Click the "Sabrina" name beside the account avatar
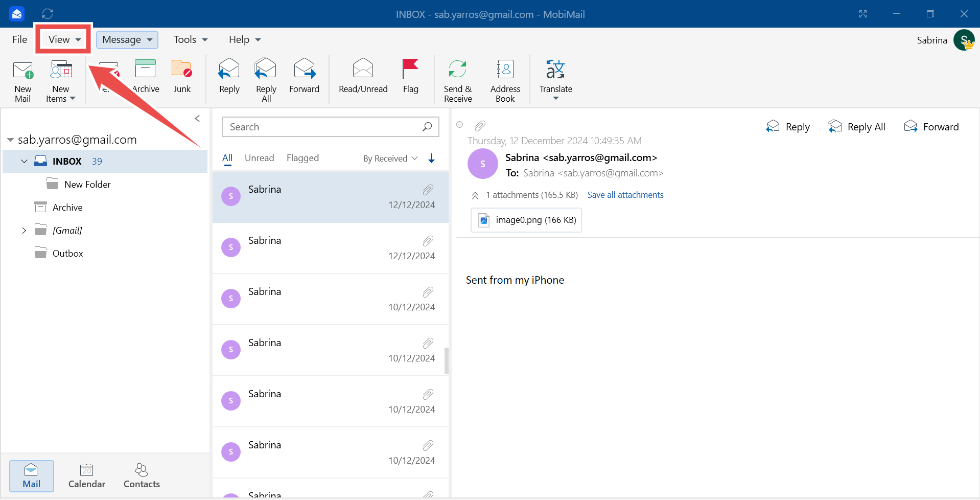This screenshot has height=500, width=980. click(932, 40)
